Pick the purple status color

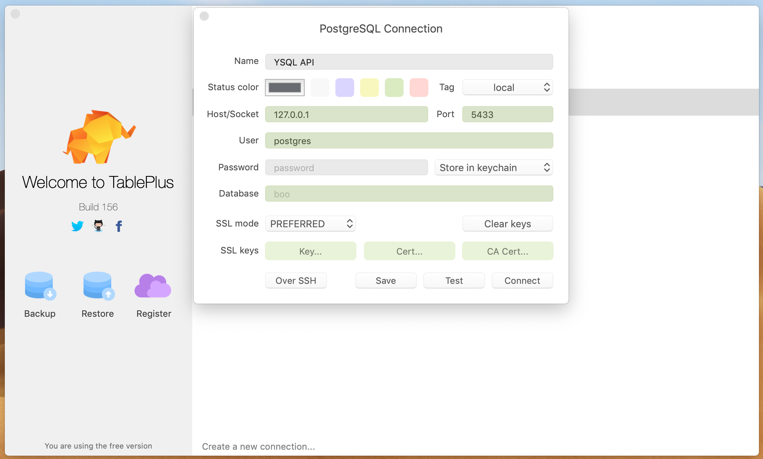click(x=344, y=88)
